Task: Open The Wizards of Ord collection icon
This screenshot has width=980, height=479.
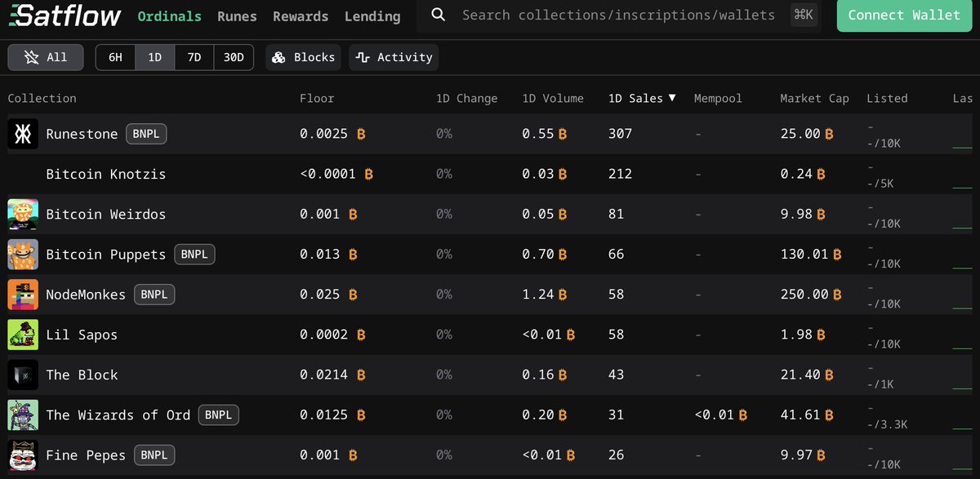Action: 22,415
